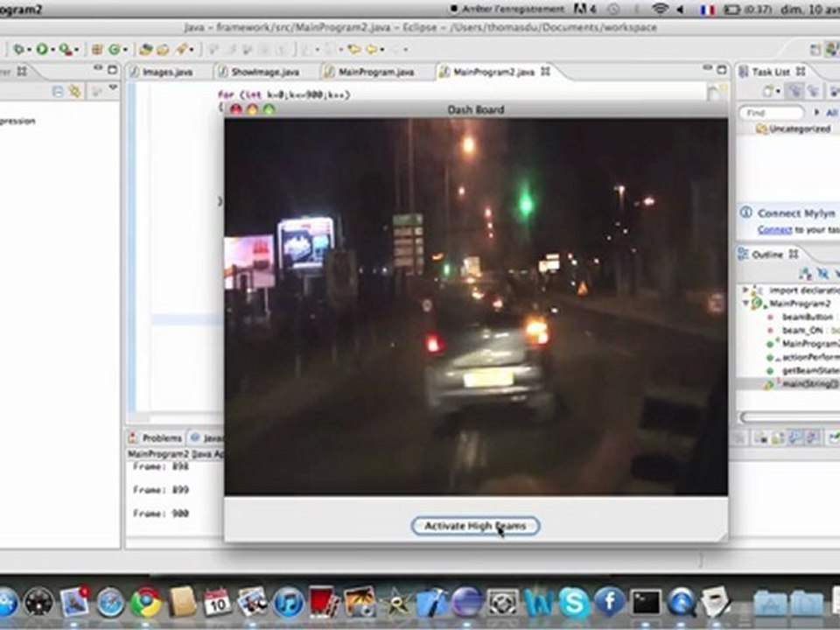Open the Search toolbar dropdown arrow

pyautogui.click(x=192, y=51)
